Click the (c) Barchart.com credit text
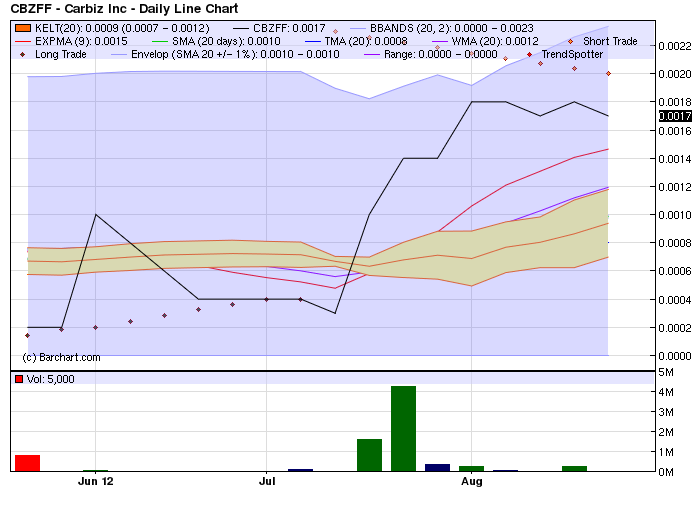This screenshot has width=700, height=512. coord(61,357)
